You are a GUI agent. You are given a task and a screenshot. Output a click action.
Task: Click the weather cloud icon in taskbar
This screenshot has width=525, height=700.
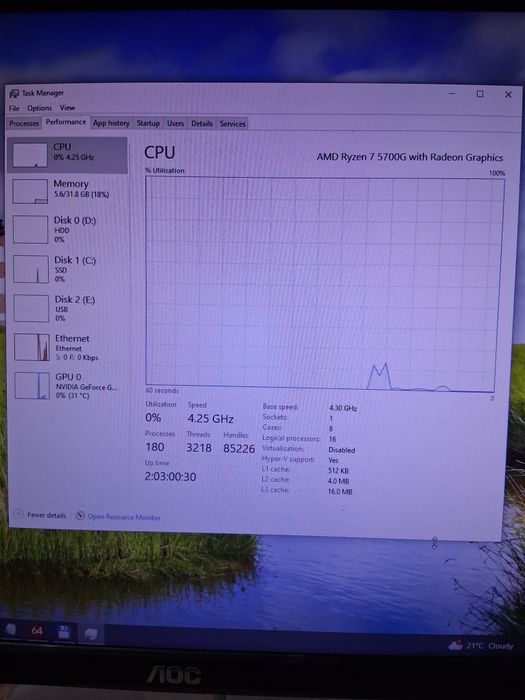click(455, 646)
